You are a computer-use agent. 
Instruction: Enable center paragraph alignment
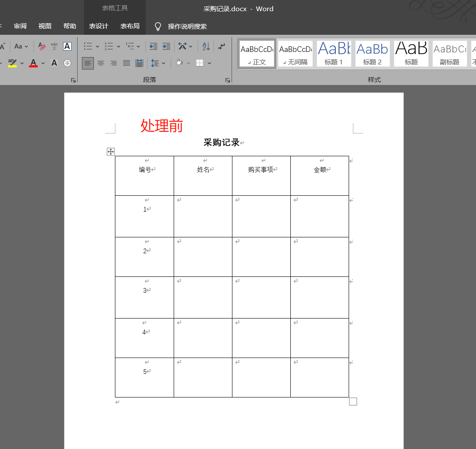[x=101, y=63]
